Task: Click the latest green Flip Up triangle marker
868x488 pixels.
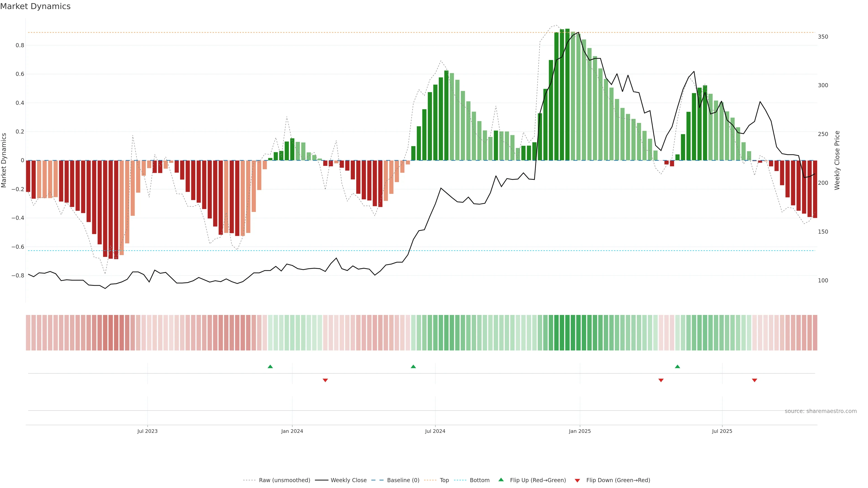Action: click(678, 366)
